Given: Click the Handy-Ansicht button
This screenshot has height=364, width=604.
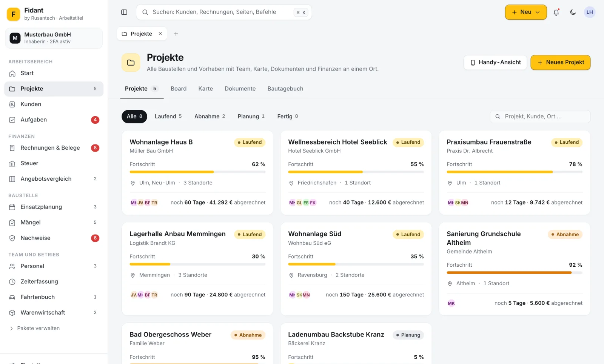Looking at the screenshot, I should pos(495,63).
